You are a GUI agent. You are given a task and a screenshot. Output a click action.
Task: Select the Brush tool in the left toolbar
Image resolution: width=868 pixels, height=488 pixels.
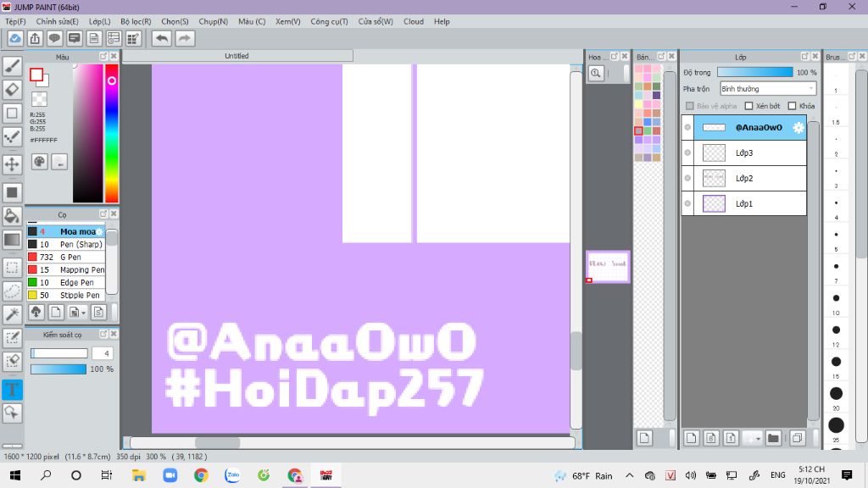[x=12, y=65]
